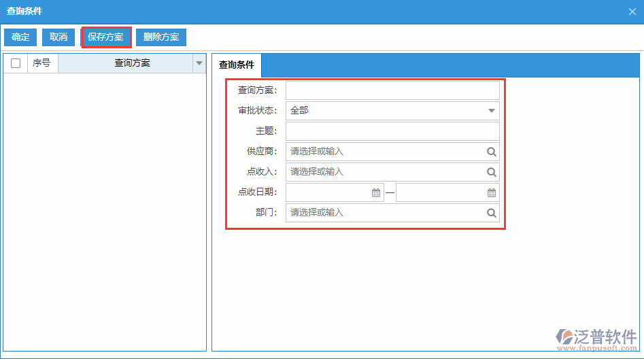The image size is (644, 359).
Task: Open the start date calendar icon
Action: (x=376, y=192)
